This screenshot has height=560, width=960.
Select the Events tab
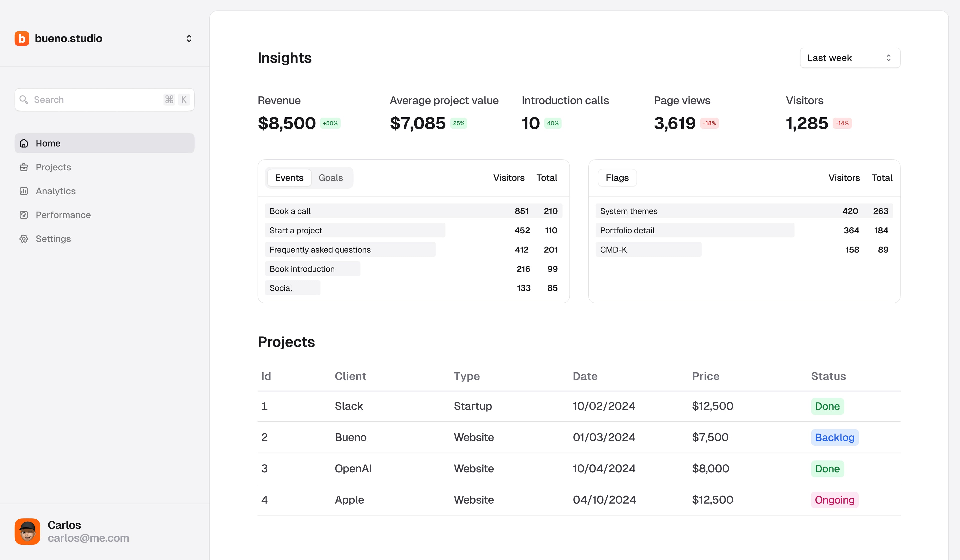289,177
